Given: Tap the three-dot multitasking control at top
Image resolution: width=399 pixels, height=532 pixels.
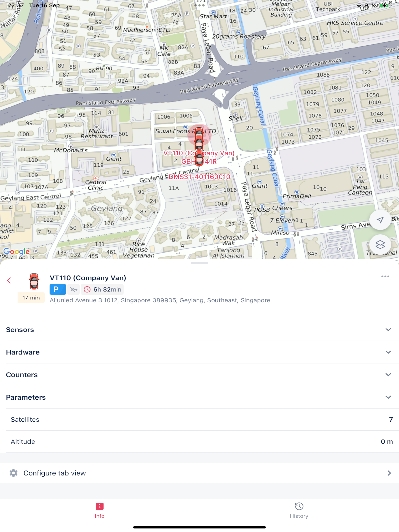Looking at the screenshot, I should tap(199, 5).
